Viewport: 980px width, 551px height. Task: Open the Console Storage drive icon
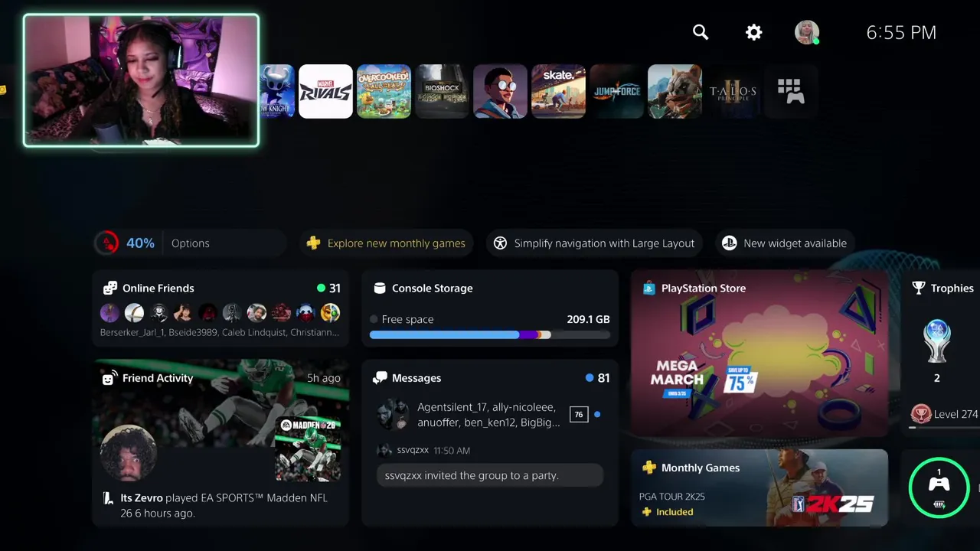click(379, 289)
